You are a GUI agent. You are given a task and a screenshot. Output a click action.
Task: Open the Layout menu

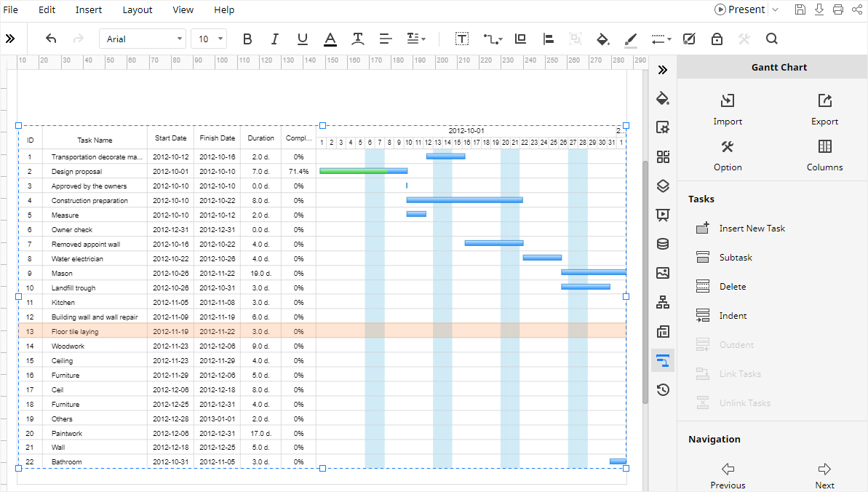click(138, 9)
